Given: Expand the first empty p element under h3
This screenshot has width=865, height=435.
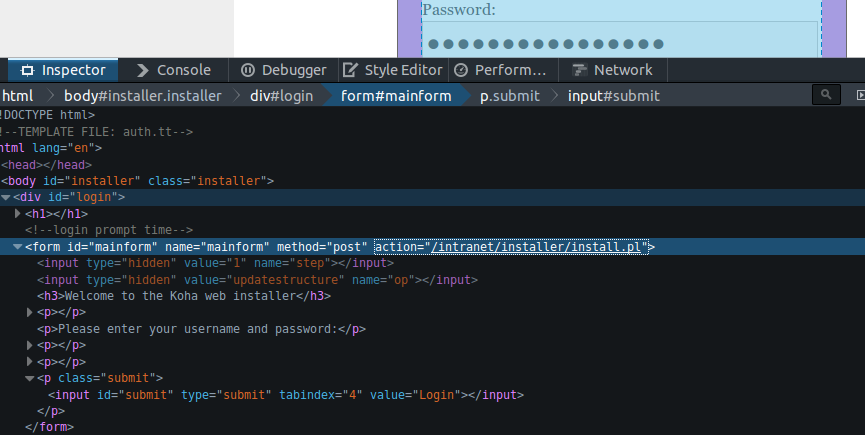Looking at the screenshot, I should click(x=30, y=313).
